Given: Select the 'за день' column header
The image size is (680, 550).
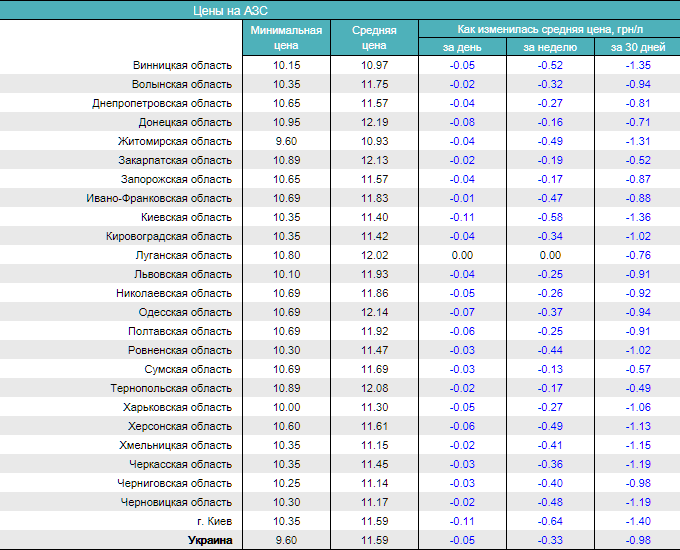Looking at the screenshot, I should 462,47.
